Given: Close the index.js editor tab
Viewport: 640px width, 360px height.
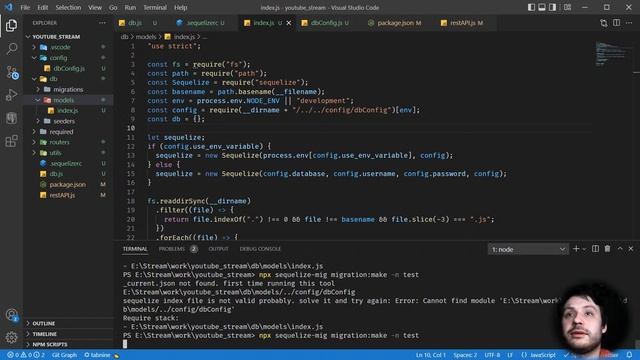Looking at the screenshot, I should click(289, 23).
